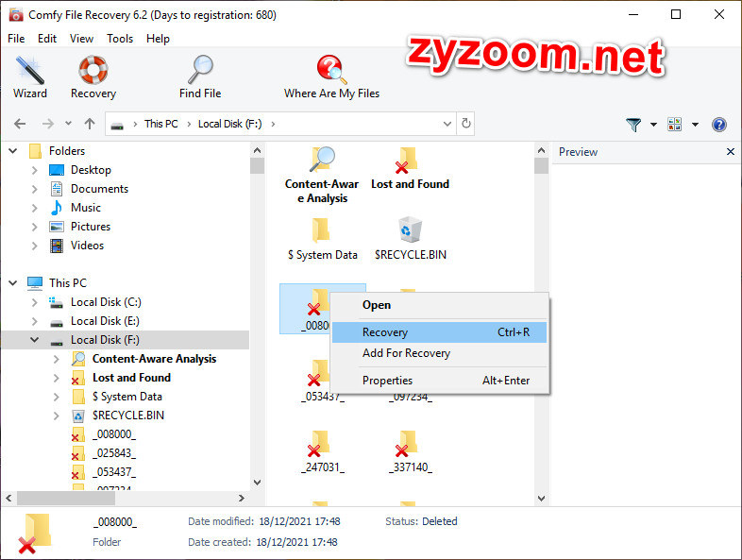
Task: Choose Properties in the context menu
Action: [x=440, y=381]
